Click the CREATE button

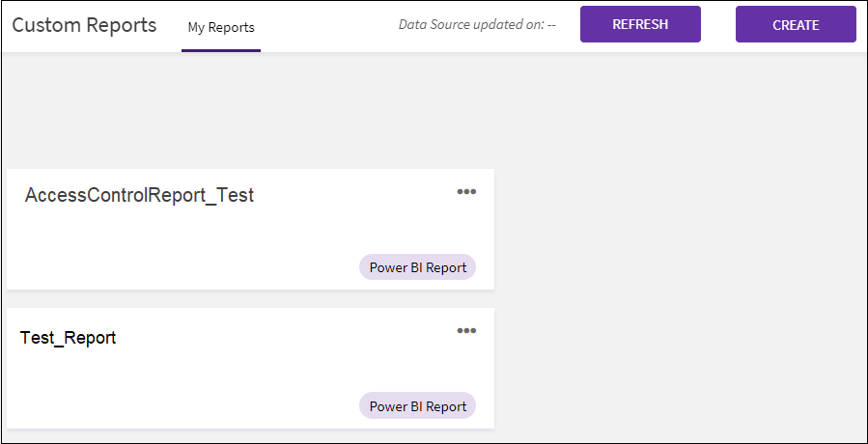(796, 25)
